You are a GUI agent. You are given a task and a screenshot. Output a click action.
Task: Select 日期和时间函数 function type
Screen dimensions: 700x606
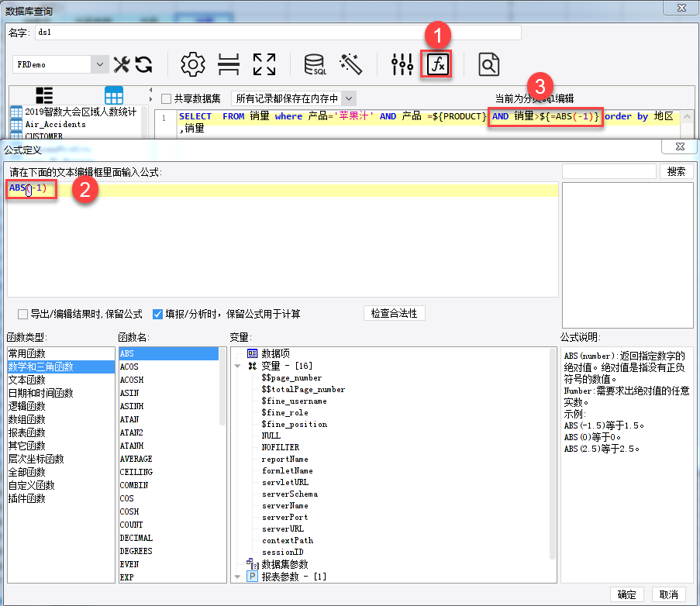pyautogui.click(x=61, y=393)
